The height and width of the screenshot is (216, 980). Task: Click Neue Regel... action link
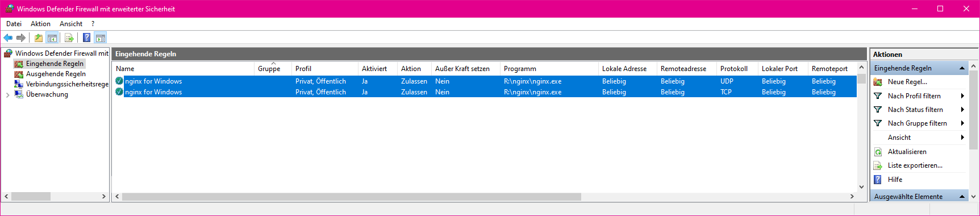tap(907, 82)
